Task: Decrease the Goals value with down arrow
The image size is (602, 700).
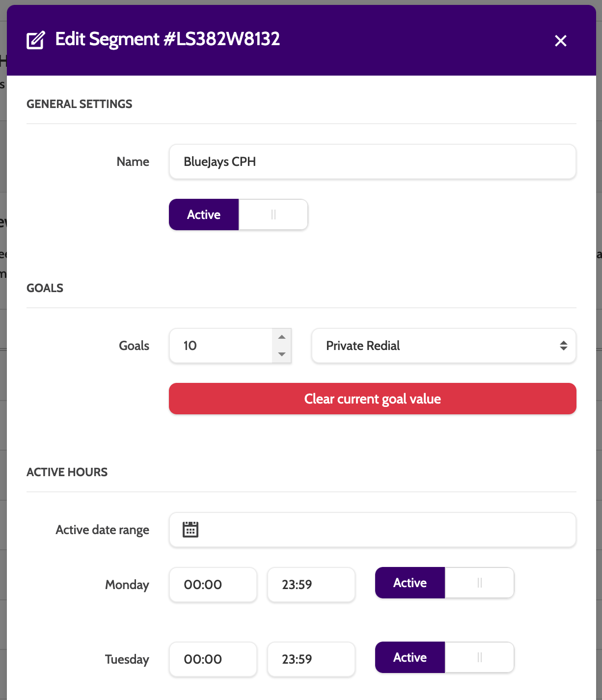Action: click(x=282, y=354)
